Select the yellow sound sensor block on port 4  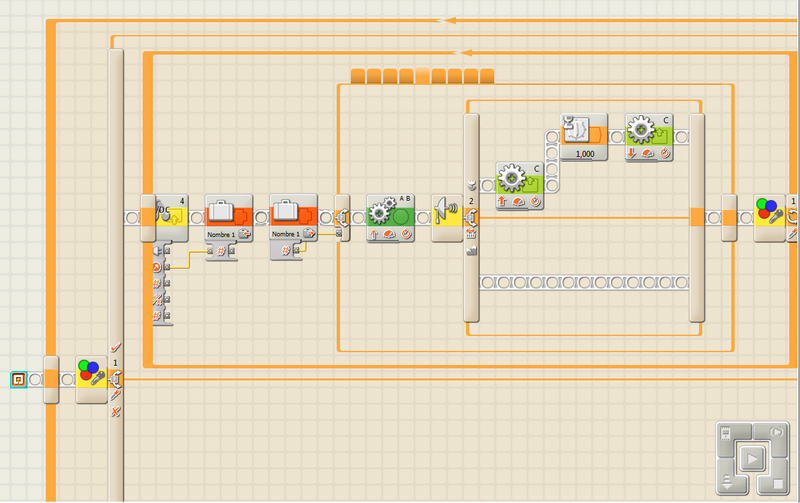[x=170, y=217]
